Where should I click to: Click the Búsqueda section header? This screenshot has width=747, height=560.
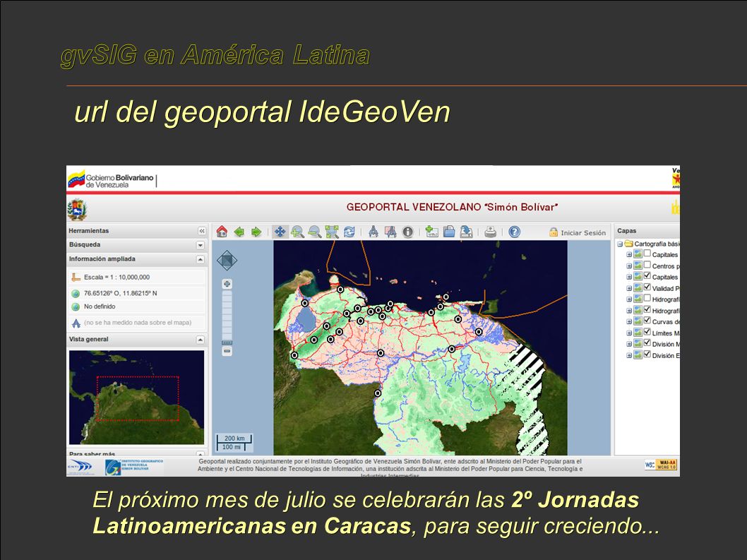click(137, 244)
